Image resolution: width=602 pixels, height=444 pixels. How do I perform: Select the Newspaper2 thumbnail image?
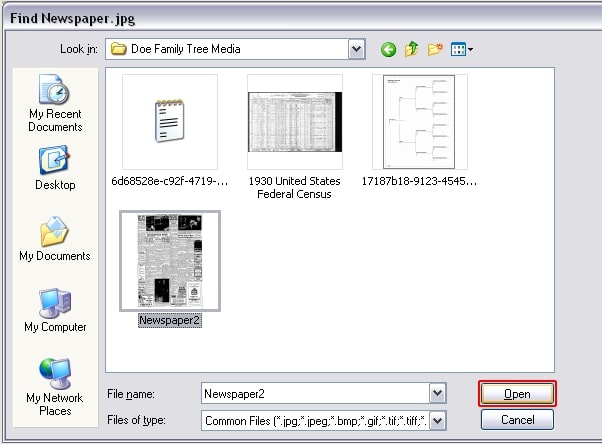click(x=169, y=261)
